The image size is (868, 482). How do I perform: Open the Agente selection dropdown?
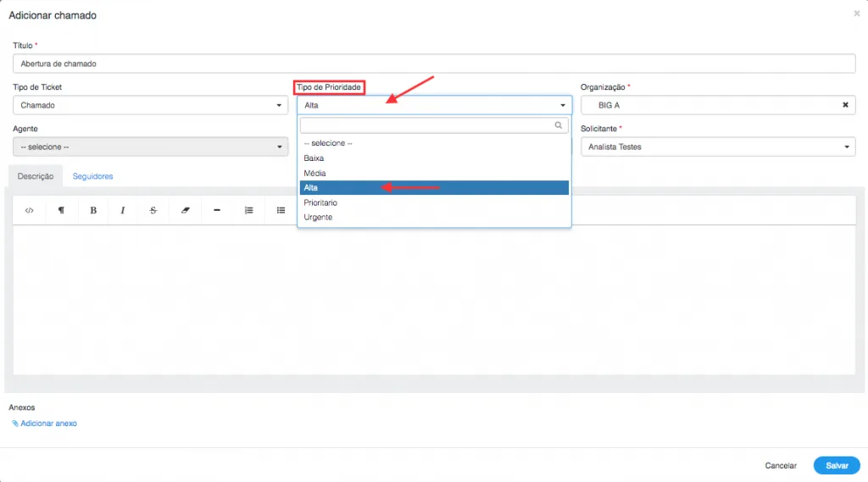point(150,147)
